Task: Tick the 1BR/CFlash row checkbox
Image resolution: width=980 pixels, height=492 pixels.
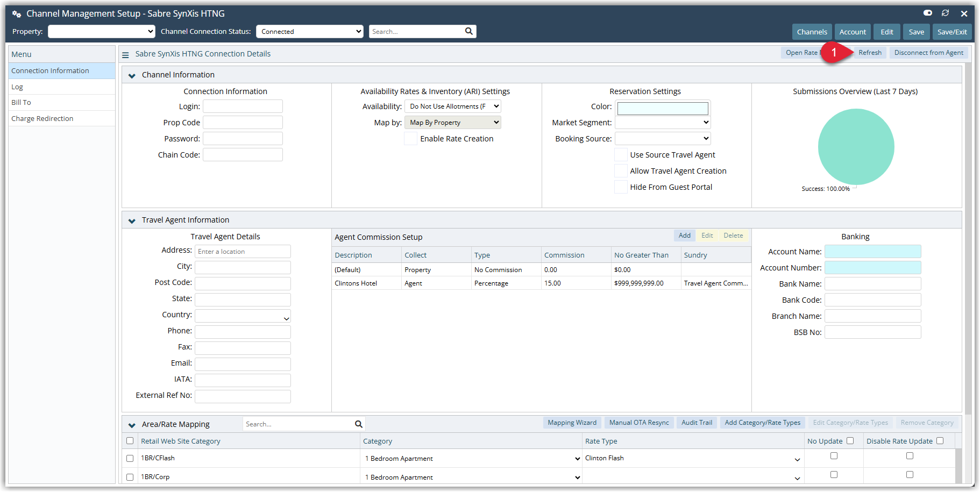Action: [130, 459]
